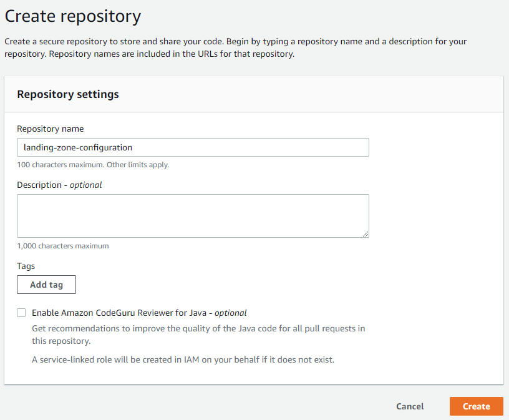Click the 'landing-zone-configuration' text in name field

[78, 147]
